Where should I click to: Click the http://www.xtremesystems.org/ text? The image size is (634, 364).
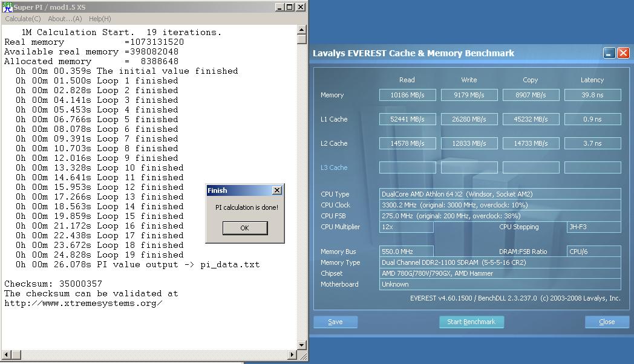[x=83, y=303]
